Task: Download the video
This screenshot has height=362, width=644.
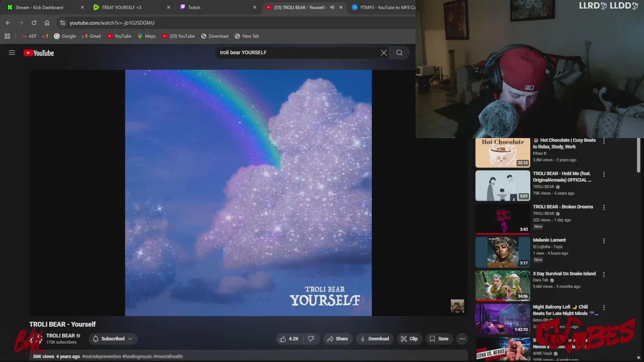Action: point(374,339)
